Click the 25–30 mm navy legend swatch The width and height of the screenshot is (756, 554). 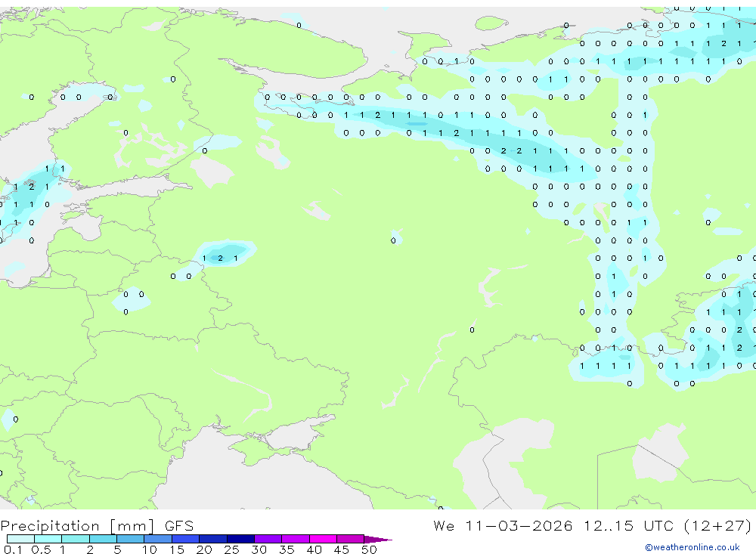[x=240, y=539]
